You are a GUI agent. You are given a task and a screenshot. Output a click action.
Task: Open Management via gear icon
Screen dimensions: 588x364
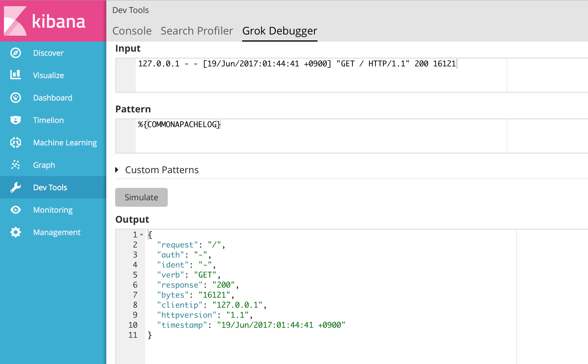tap(16, 232)
